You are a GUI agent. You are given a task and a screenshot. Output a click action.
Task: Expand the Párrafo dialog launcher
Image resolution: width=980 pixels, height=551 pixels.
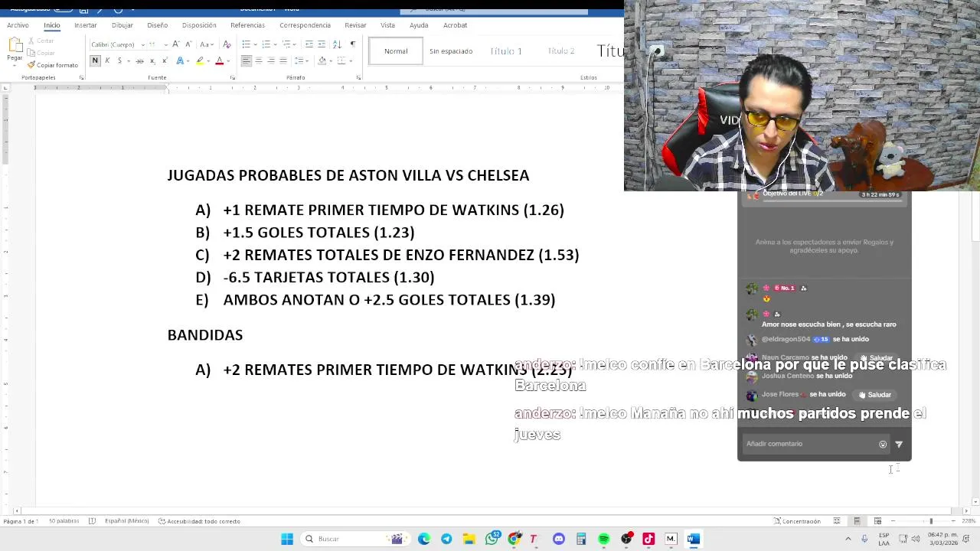coord(358,77)
